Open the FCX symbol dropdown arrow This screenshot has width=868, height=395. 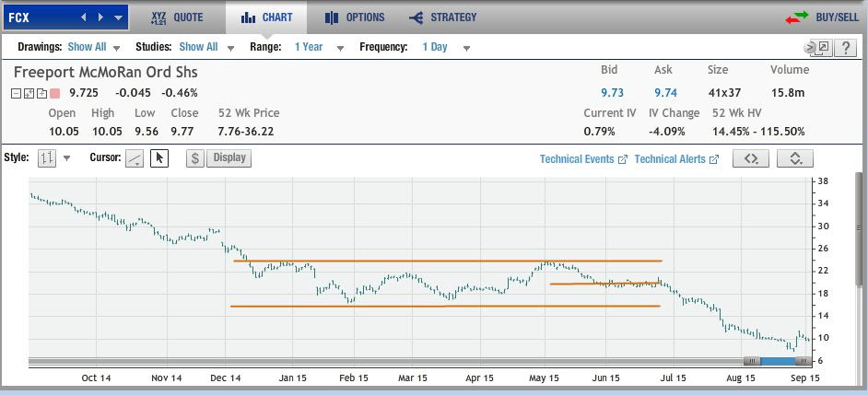tap(119, 17)
